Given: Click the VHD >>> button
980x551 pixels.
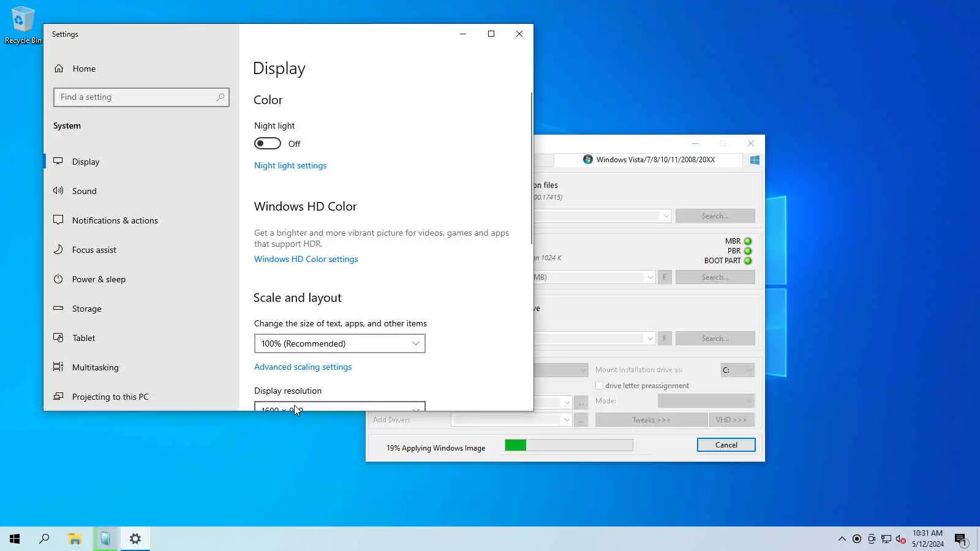Looking at the screenshot, I should [x=731, y=420].
